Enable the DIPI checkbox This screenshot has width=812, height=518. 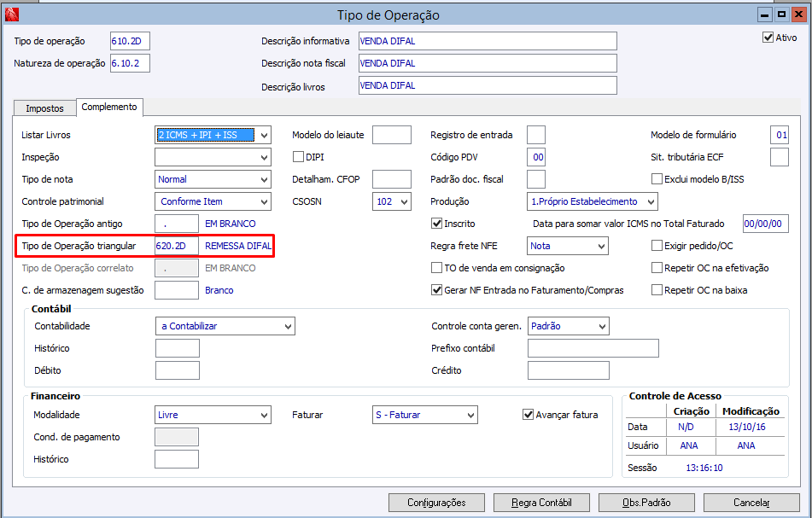point(299,157)
